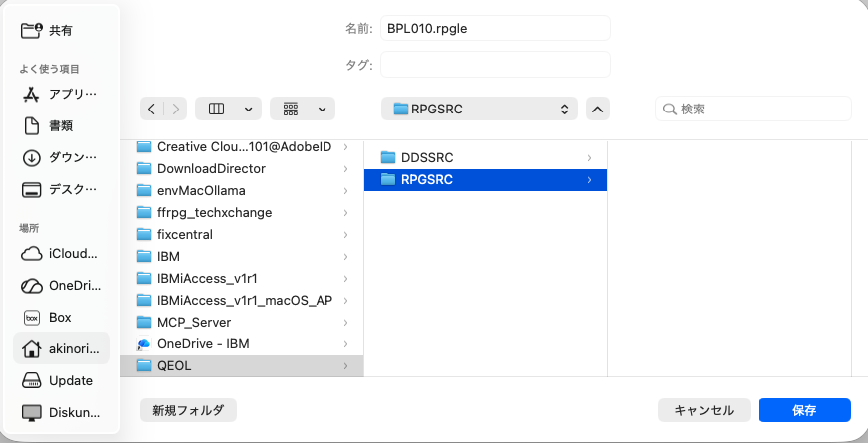Expand the DownloadDirector folder chevron
Screen dimensions: 868x443
click(346, 169)
